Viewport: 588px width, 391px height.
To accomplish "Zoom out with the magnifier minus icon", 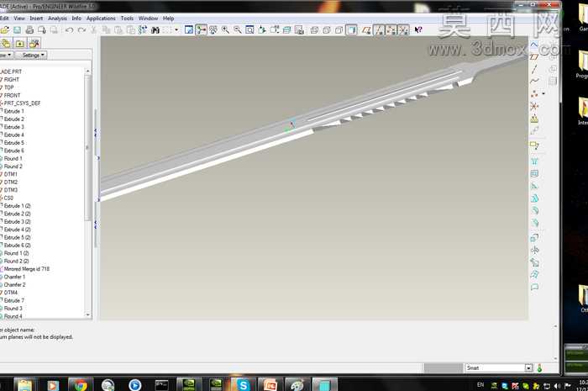I will coord(238,30).
